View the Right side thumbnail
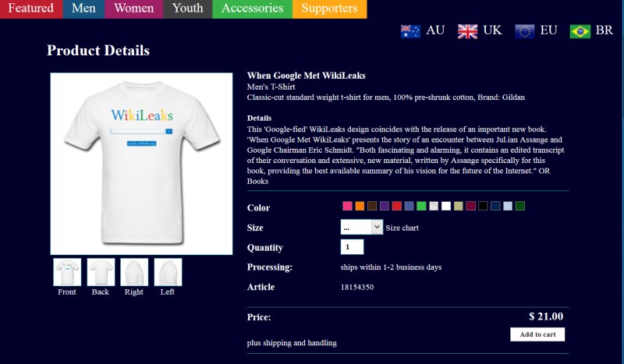Screen dimensions: 624x364 [x=134, y=272]
